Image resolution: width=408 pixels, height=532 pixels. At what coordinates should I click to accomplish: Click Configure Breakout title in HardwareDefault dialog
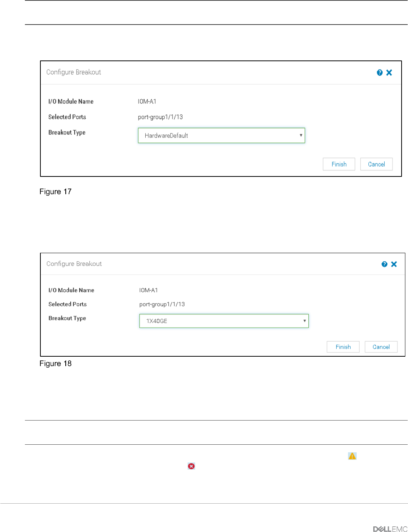74,72
